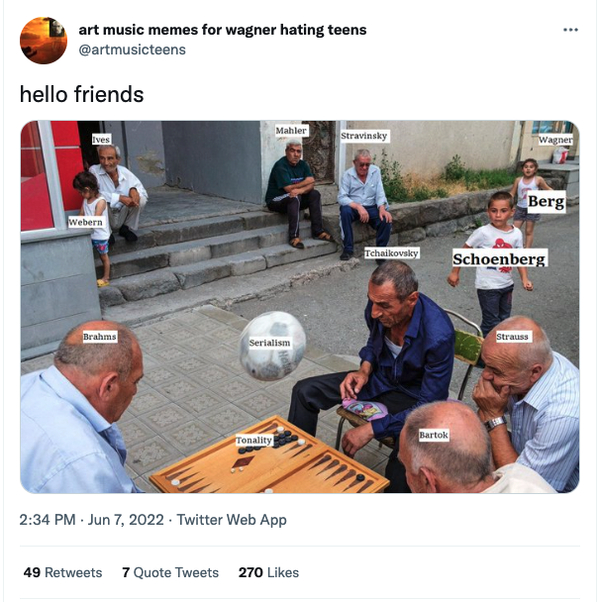Screen dimensions: 600x602
Task: Click the Webern label near the child
Action: 85,222
